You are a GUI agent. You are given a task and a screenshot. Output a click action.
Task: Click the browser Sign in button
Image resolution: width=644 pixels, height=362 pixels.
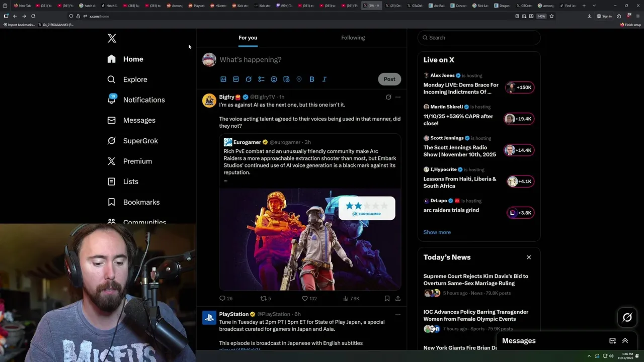tap(604, 16)
